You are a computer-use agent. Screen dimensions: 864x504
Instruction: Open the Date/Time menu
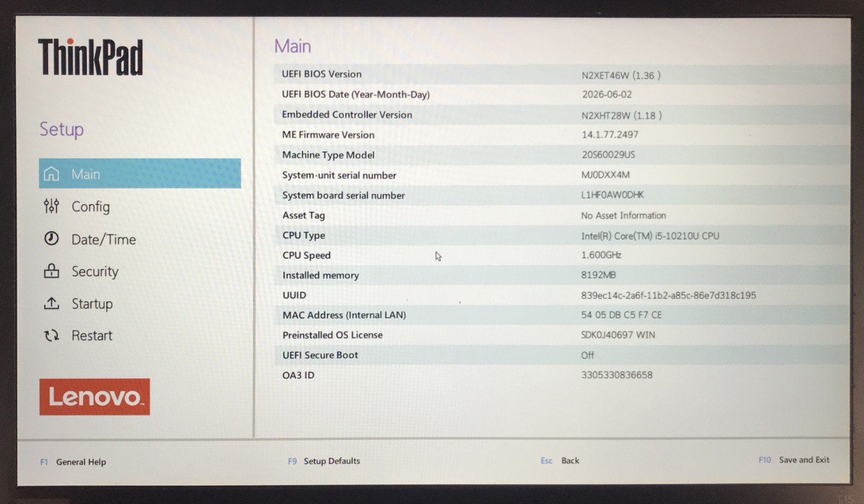104,239
